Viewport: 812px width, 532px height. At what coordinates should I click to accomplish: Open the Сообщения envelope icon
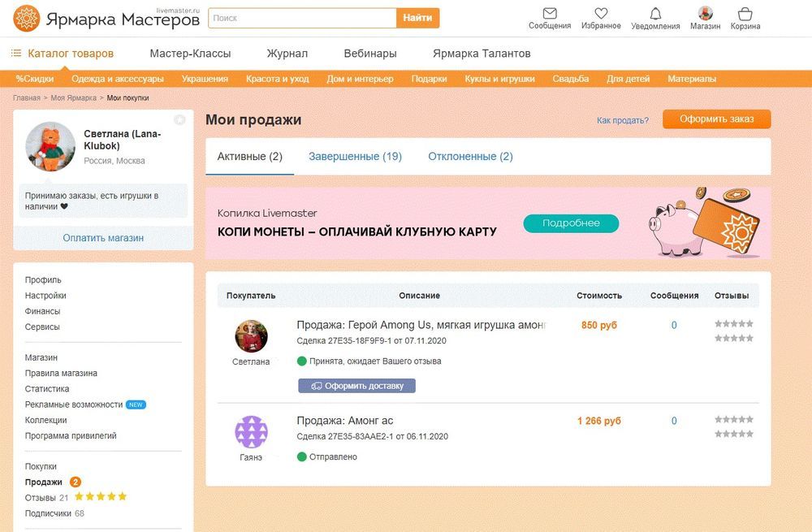click(x=550, y=14)
